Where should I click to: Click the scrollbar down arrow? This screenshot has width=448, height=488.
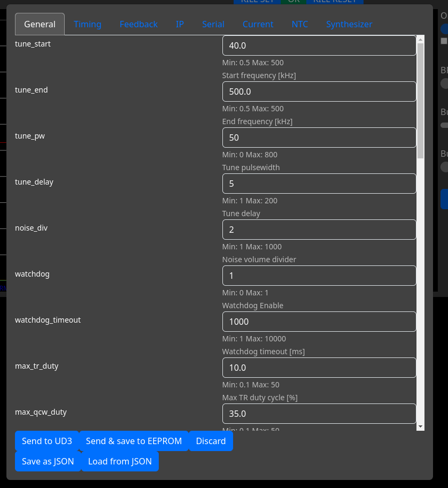pyautogui.click(x=420, y=426)
